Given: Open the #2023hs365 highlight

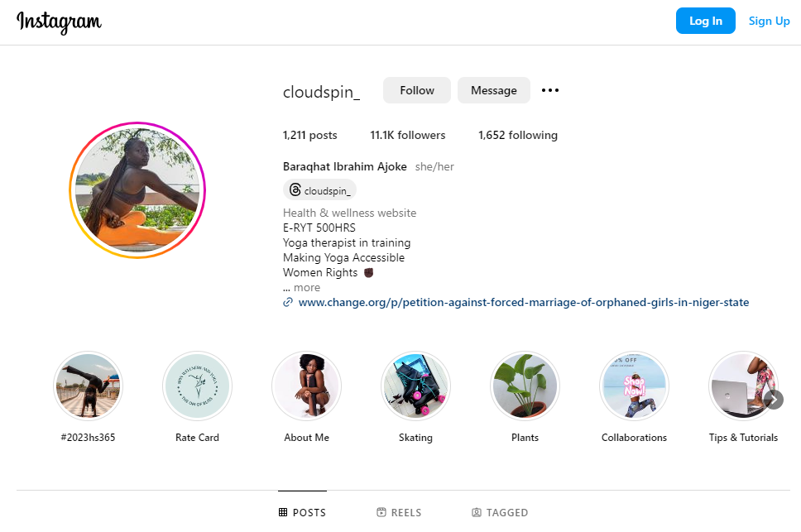Looking at the screenshot, I should [x=88, y=386].
